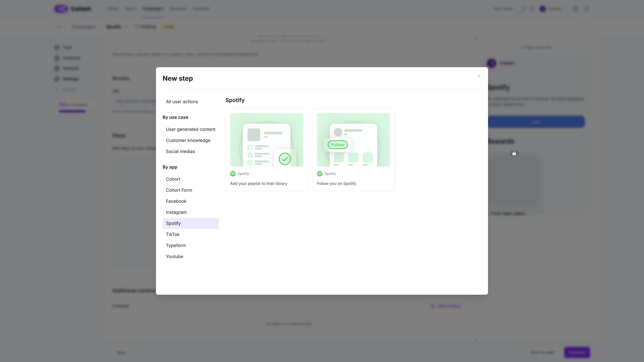The width and height of the screenshot is (644, 362).
Task: Switch to Facebook app steps
Action: click(176, 201)
